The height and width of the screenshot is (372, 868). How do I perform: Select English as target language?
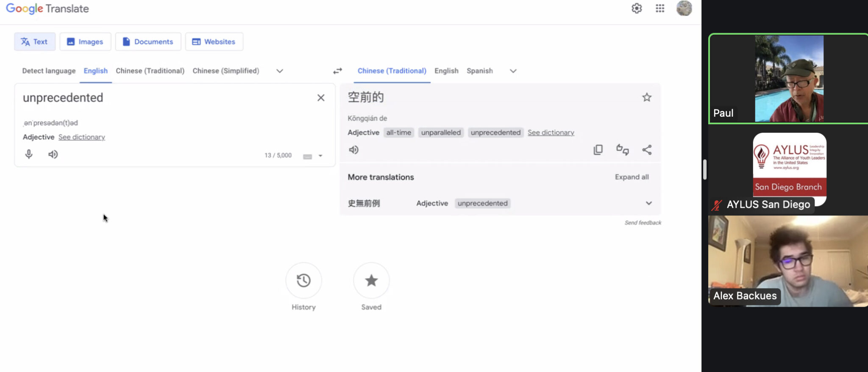(446, 71)
